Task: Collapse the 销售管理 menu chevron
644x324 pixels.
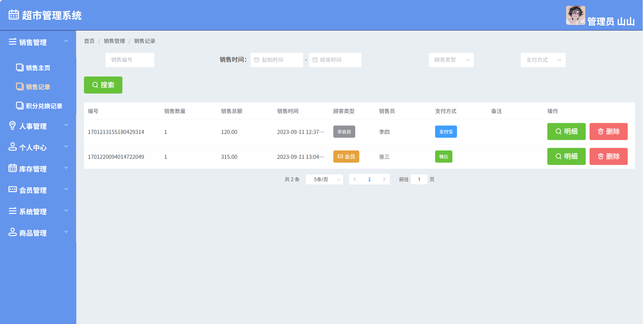Action: coord(66,41)
